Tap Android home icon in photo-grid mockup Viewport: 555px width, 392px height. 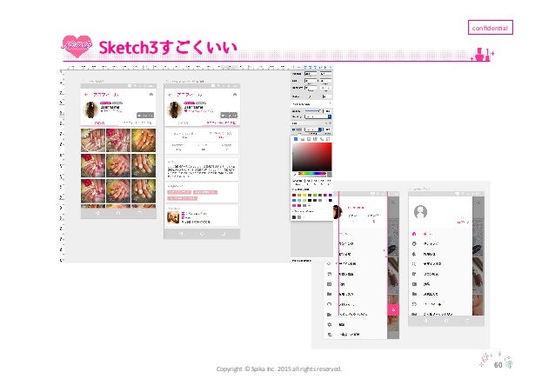[x=118, y=213]
